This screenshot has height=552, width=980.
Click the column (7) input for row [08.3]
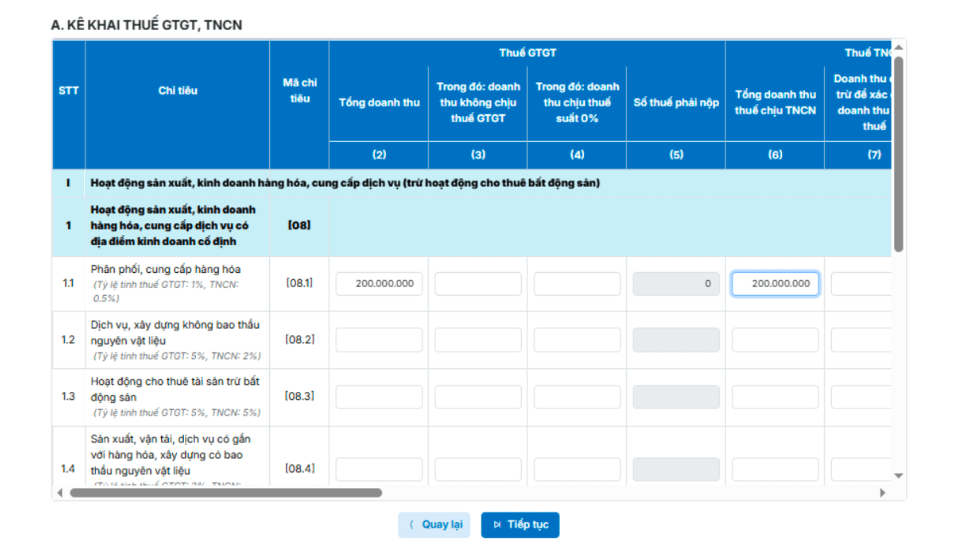pos(861,397)
